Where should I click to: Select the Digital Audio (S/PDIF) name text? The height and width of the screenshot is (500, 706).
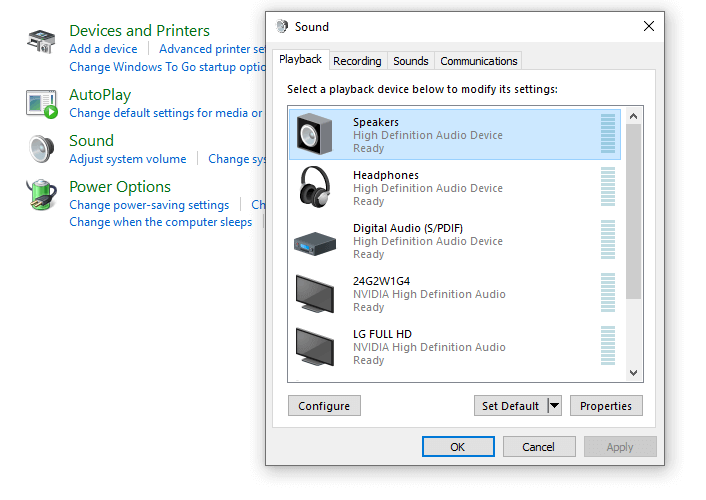(x=408, y=228)
